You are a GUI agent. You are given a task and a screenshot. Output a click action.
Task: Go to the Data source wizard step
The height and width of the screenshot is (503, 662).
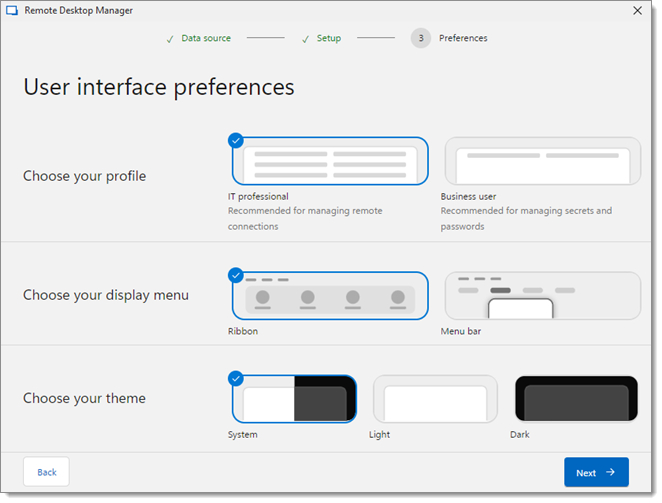click(206, 38)
